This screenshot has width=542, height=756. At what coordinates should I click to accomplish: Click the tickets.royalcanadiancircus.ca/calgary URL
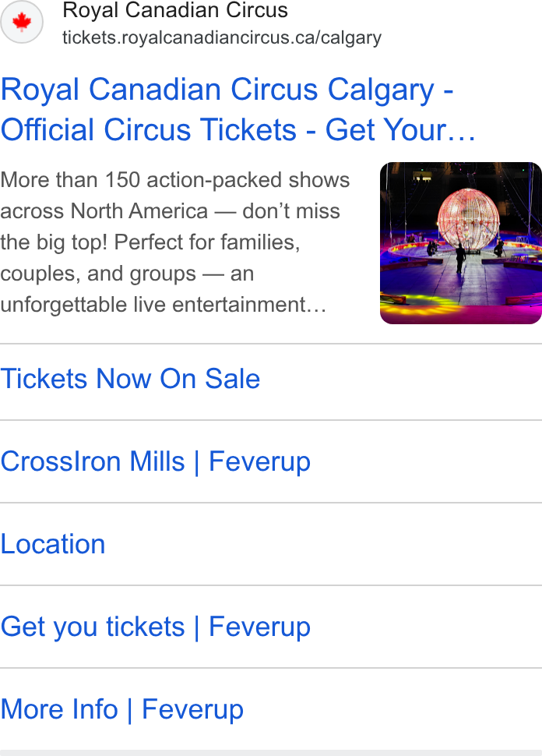pyautogui.click(x=222, y=37)
